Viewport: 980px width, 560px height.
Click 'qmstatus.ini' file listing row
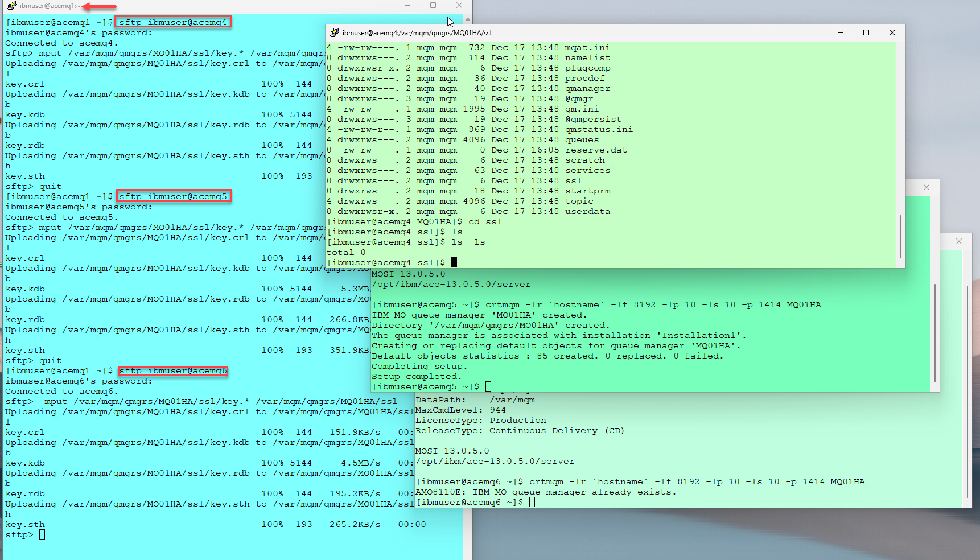(480, 129)
